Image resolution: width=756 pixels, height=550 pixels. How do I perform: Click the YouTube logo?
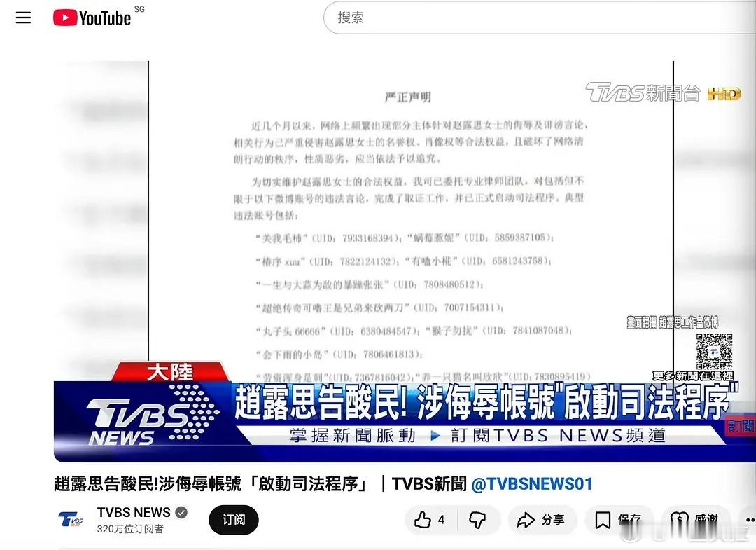91,18
